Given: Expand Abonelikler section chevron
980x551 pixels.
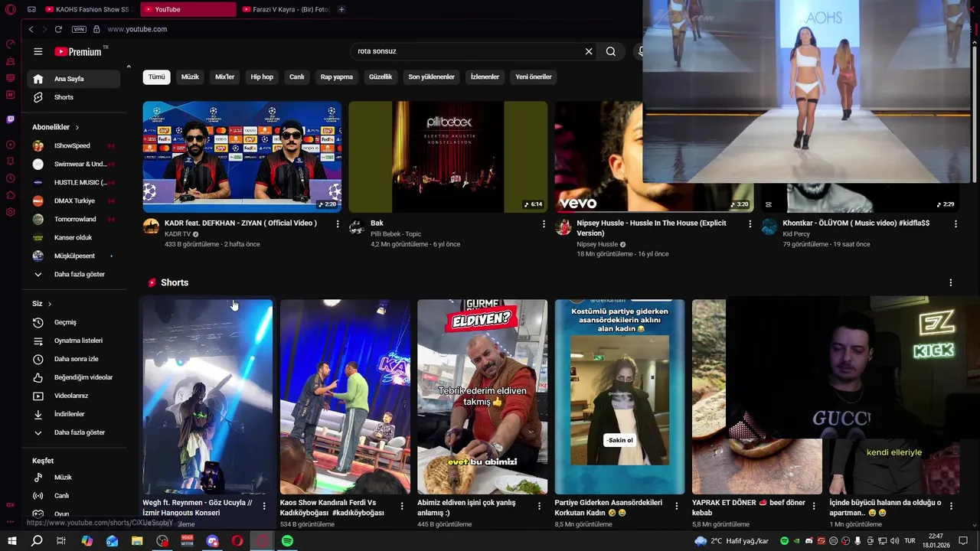Looking at the screenshot, I should (77, 127).
